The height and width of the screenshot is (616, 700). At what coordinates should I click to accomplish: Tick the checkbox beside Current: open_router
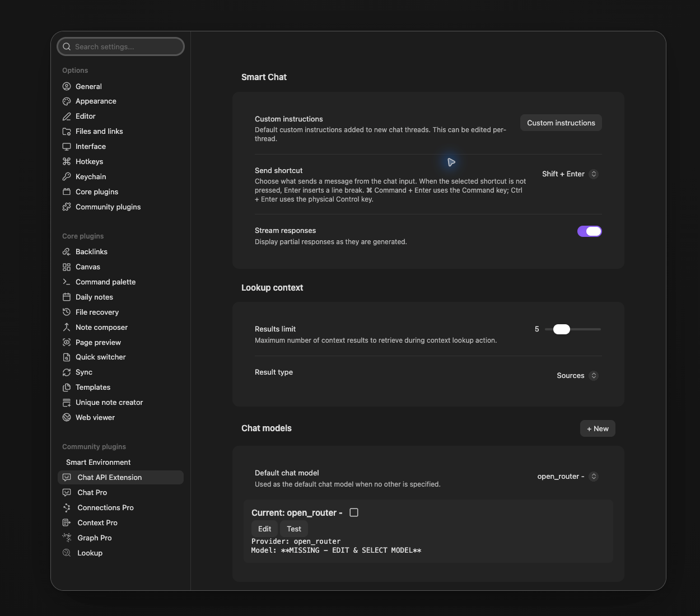coord(354,512)
